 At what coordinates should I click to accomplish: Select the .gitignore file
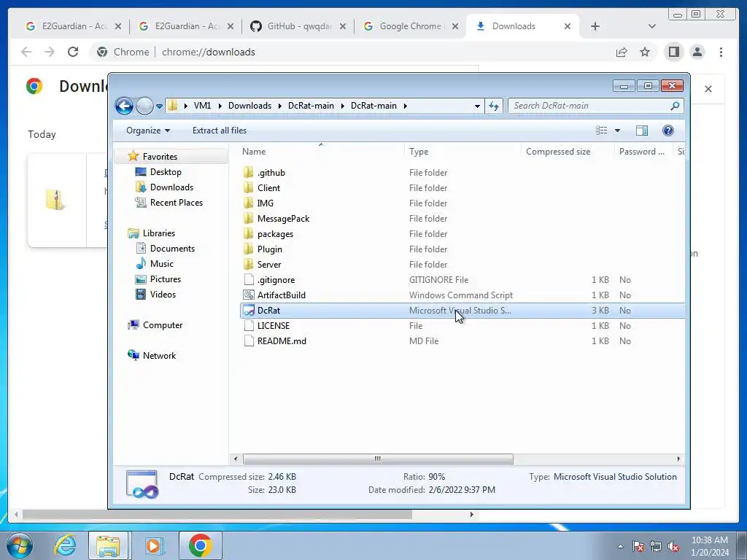pyautogui.click(x=276, y=280)
